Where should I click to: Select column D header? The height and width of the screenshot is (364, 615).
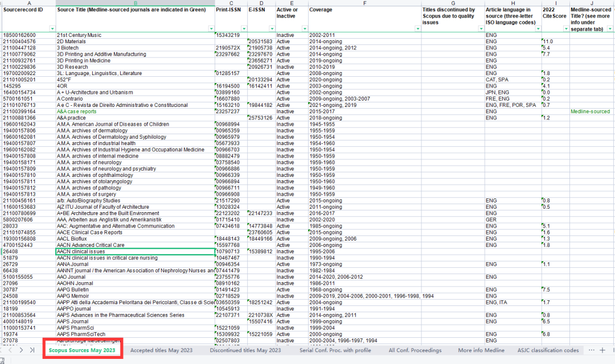pos(261,3)
